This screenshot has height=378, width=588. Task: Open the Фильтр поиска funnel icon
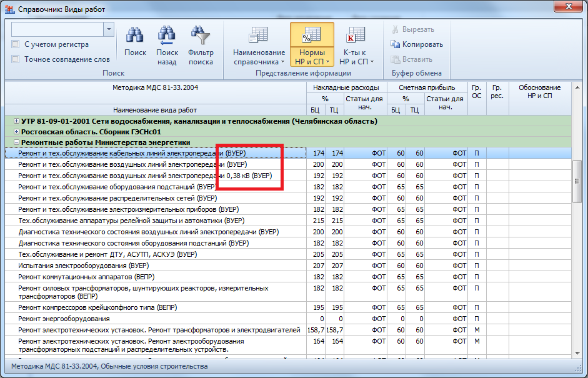coord(201,35)
